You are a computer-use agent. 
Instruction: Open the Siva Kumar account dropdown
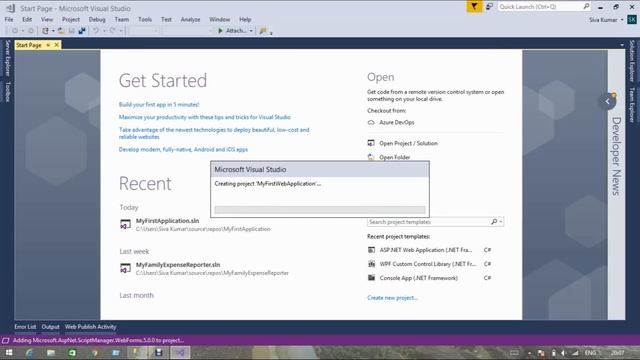(622, 20)
